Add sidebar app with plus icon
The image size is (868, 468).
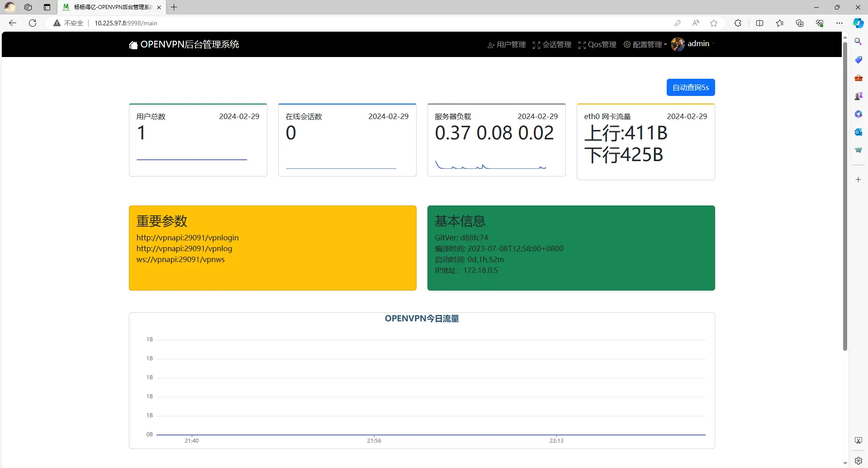click(x=858, y=180)
